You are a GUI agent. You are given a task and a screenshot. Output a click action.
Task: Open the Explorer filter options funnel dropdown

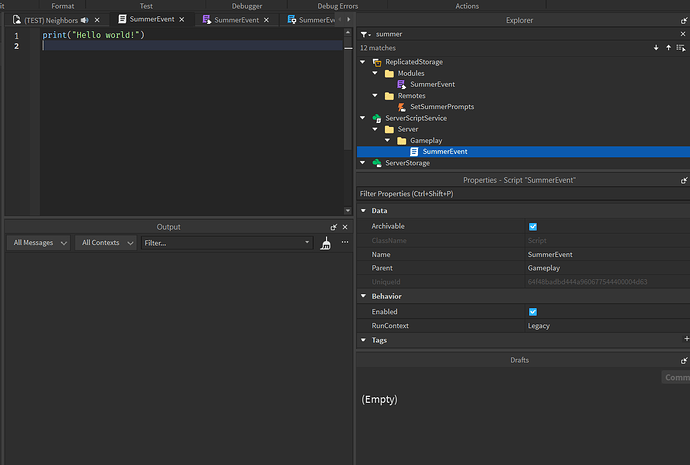coord(365,34)
